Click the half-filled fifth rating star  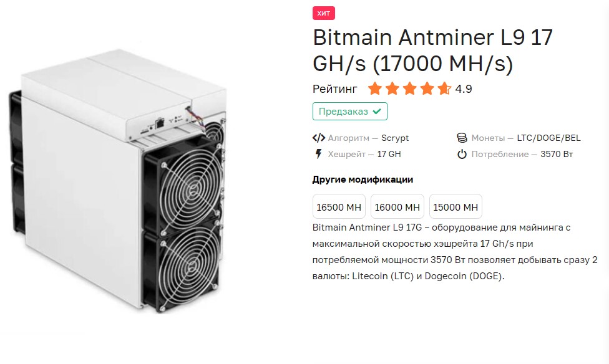tap(446, 89)
